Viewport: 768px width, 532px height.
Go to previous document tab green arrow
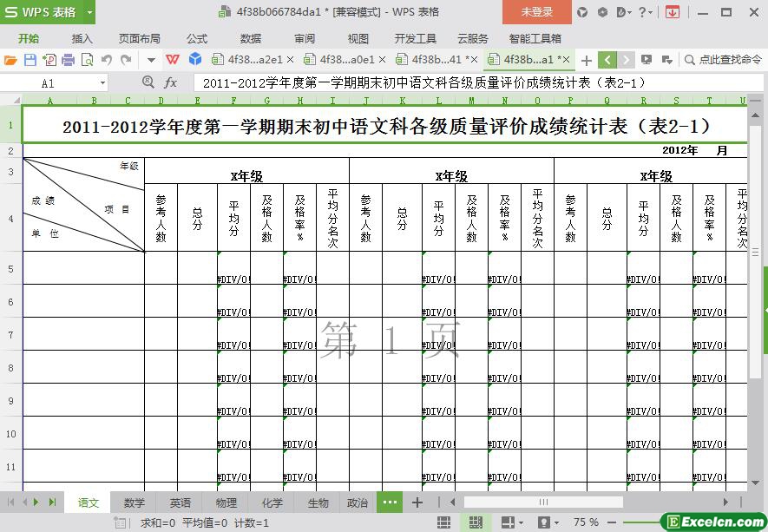click(x=607, y=60)
